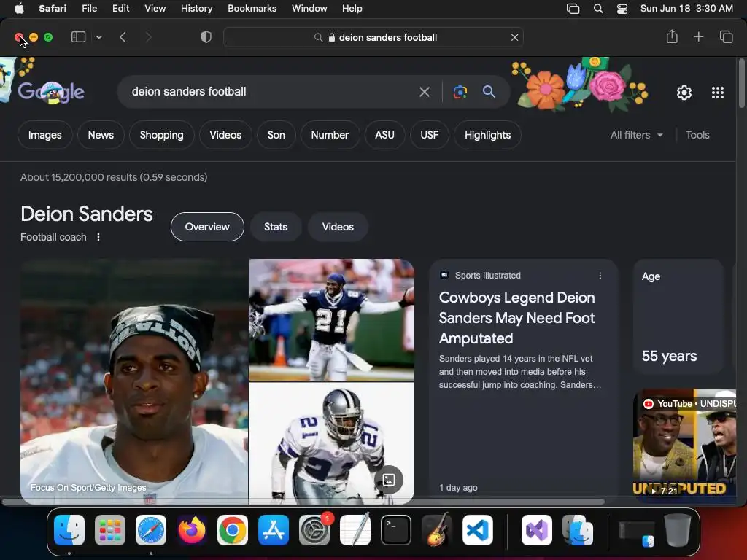747x560 pixels.
Task: Go forward using the forward arrow
Action: pyautogui.click(x=148, y=37)
